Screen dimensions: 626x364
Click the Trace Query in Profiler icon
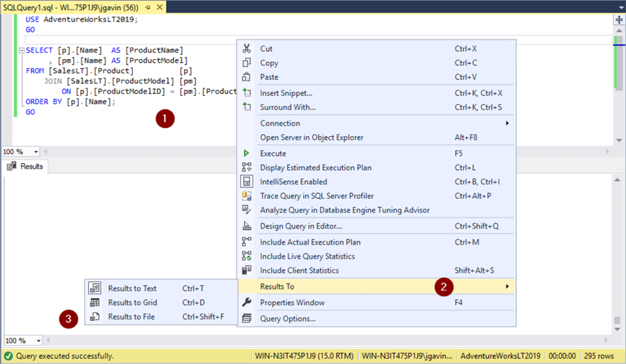pos(246,196)
